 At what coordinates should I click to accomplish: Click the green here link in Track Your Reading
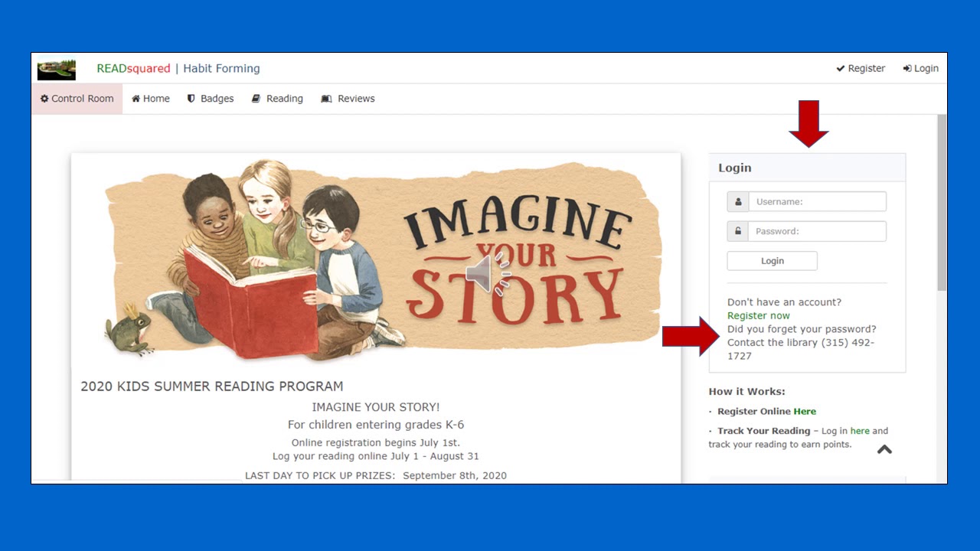[x=860, y=431]
